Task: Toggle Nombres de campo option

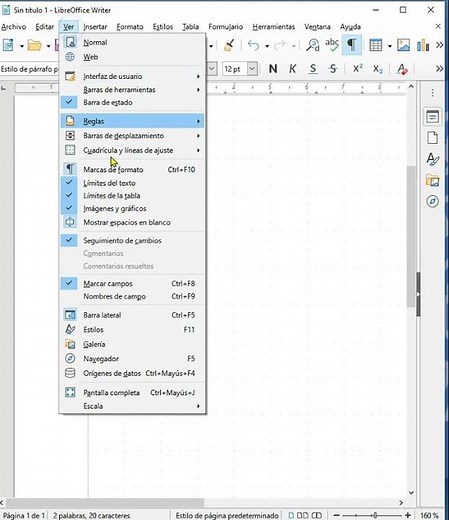Action: coord(132,296)
